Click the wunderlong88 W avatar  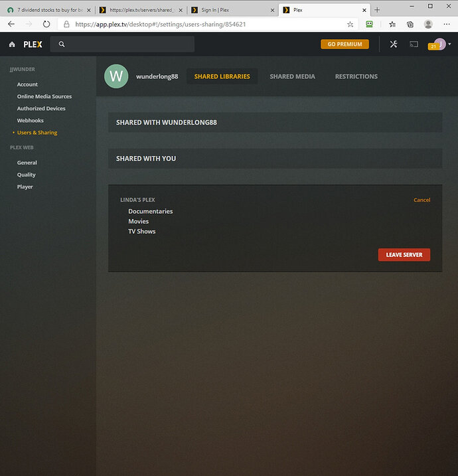116,76
